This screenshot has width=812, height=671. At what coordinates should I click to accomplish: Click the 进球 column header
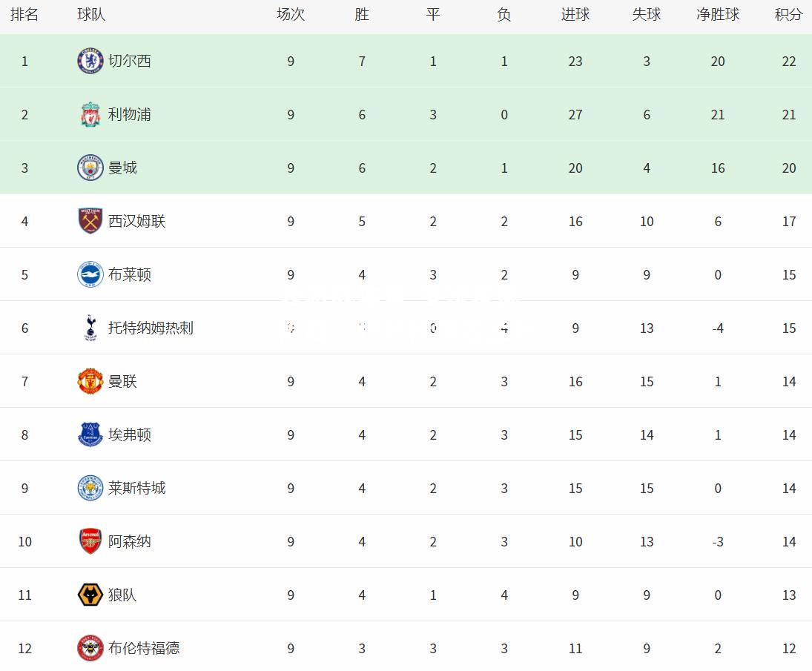point(575,15)
